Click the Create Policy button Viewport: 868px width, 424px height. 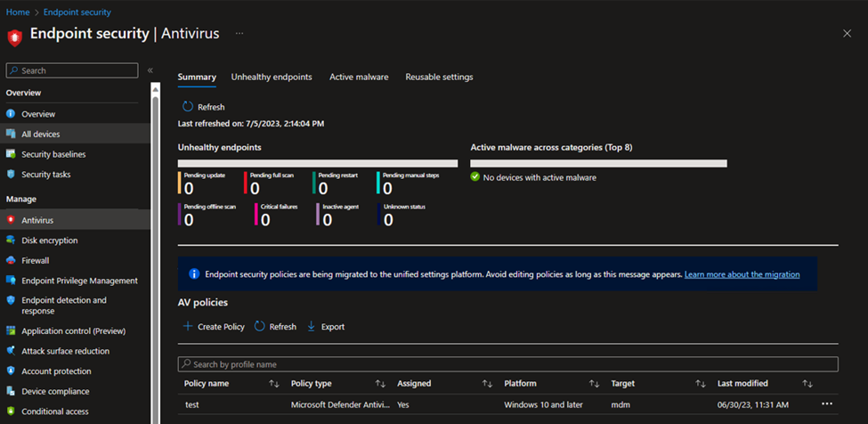(214, 327)
